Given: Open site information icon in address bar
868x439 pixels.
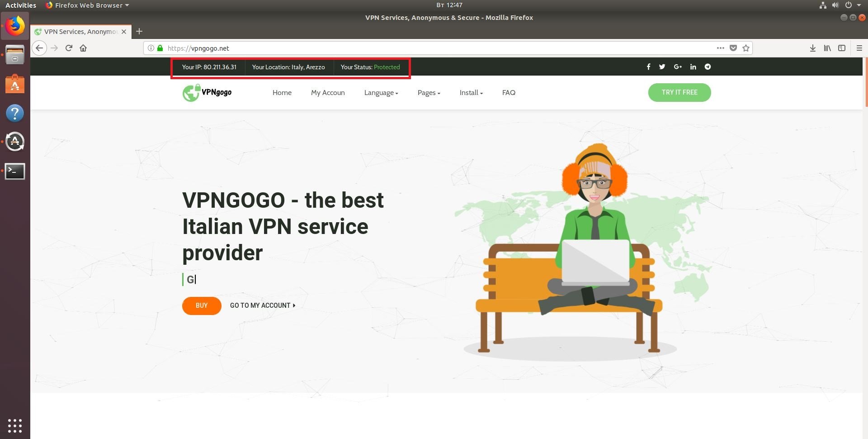Looking at the screenshot, I should [x=151, y=48].
